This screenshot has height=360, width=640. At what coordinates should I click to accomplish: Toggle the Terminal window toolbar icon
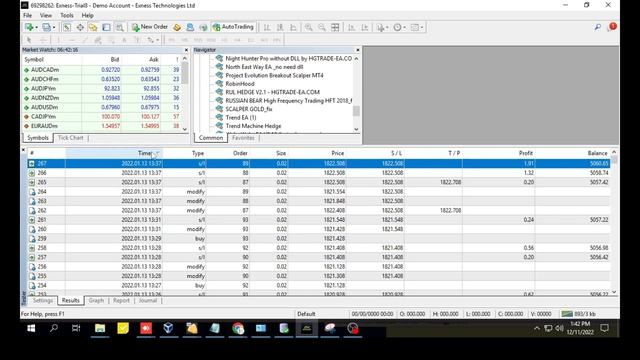click(106, 27)
